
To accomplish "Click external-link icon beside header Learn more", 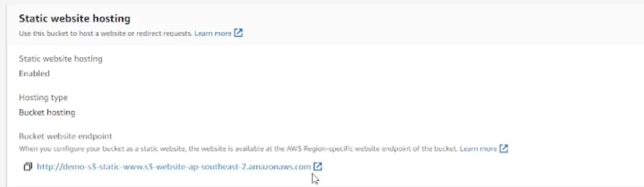I will click(x=238, y=33).
